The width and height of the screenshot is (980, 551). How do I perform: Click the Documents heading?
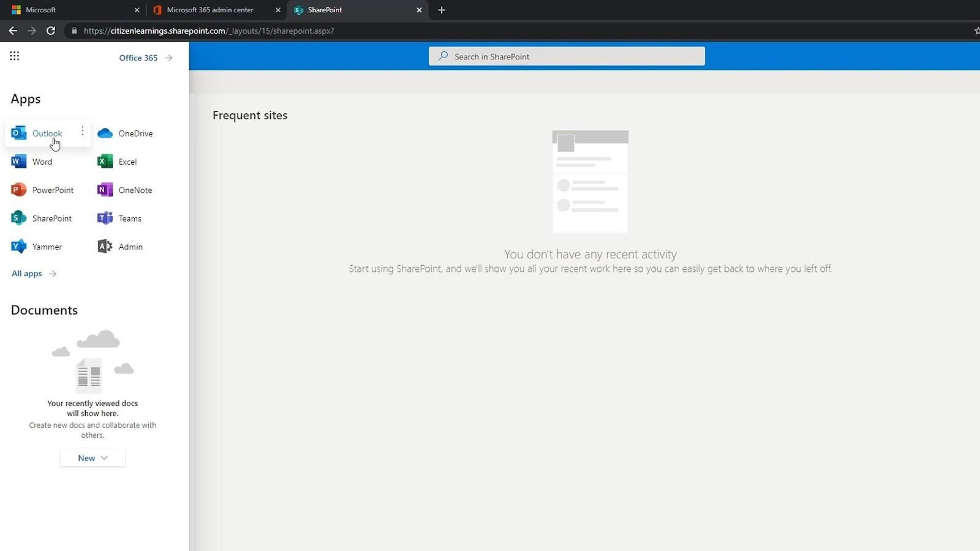(x=44, y=310)
